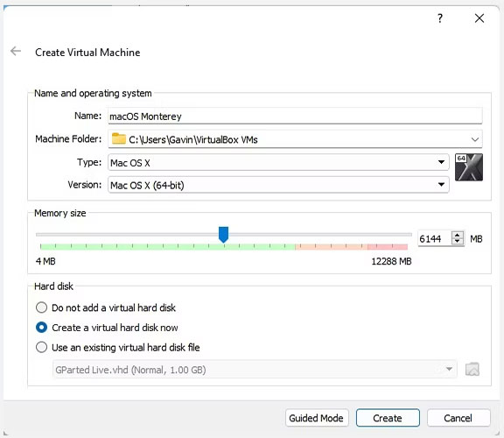This screenshot has height=438, width=504.
Task: Go back with the left arrow icon
Action: point(16,51)
